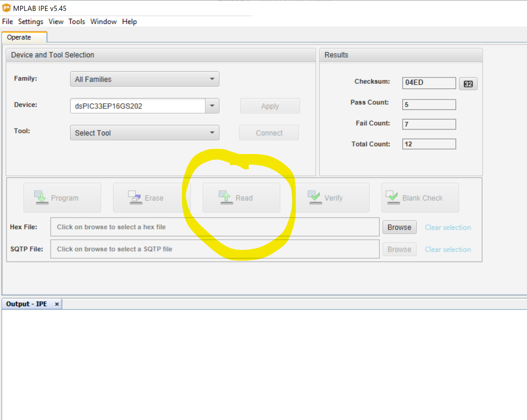Screen dimensions: 527x420
Task: Click the Device and Tool Selection header
Action: click(161, 55)
